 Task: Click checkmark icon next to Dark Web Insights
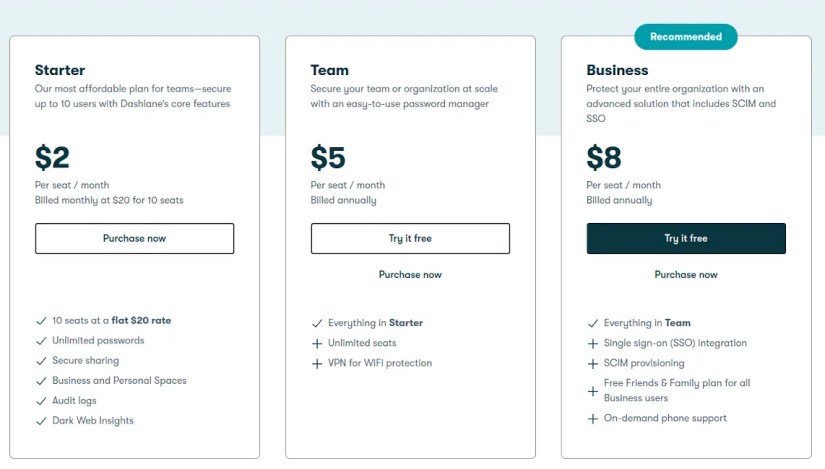point(41,421)
